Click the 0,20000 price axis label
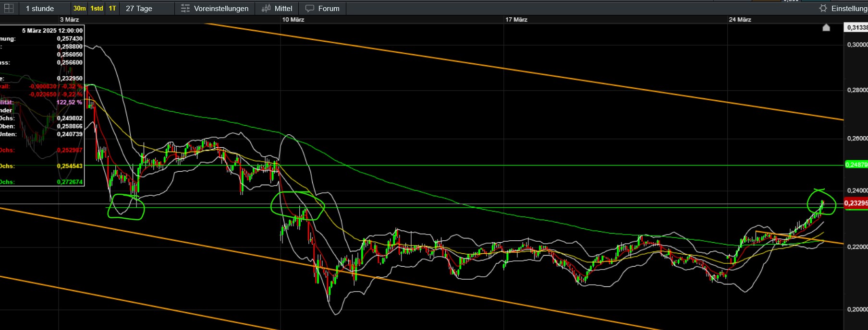Viewport: 868px width, 330px height. click(857, 309)
